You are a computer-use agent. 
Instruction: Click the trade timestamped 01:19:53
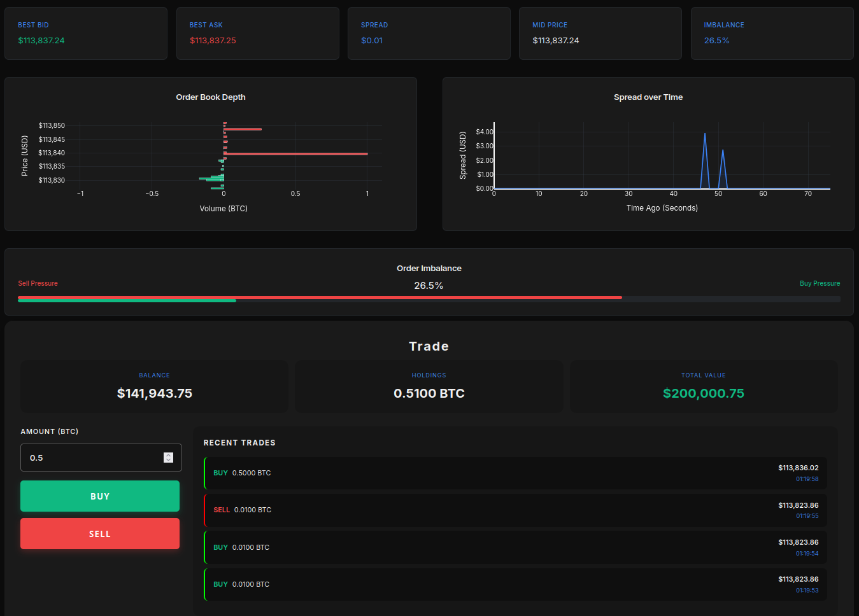[515, 584]
